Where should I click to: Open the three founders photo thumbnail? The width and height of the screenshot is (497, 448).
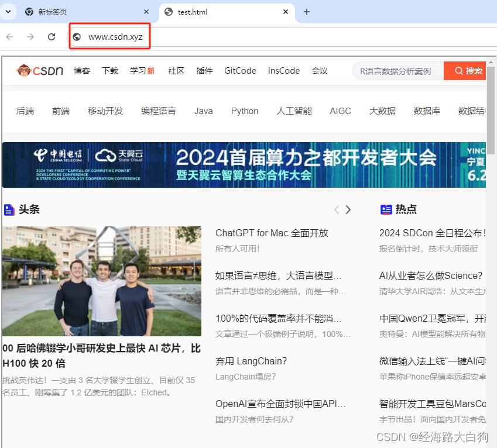click(102, 281)
